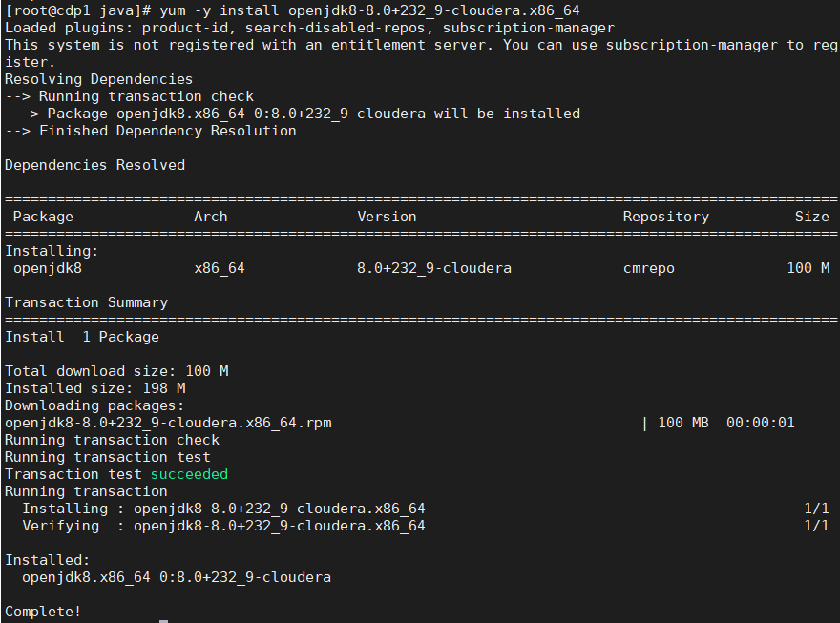Click 'will be installed' package line

click(292, 114)
